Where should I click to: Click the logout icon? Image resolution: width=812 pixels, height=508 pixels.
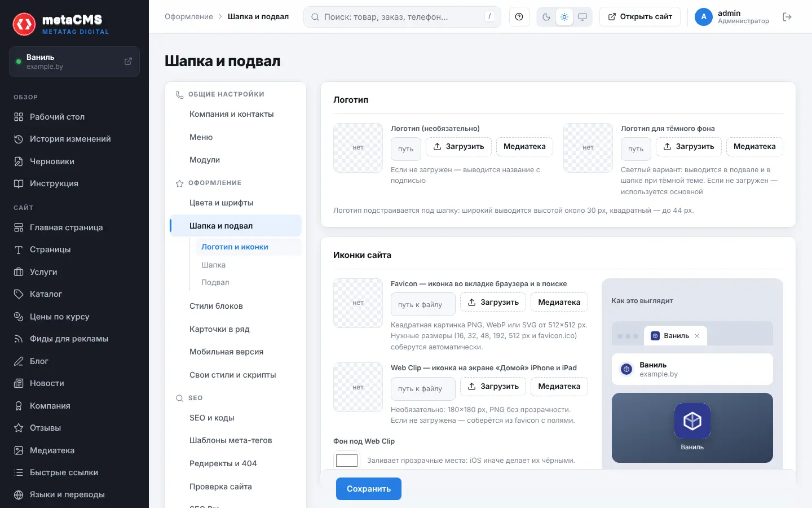click(787, 17)
